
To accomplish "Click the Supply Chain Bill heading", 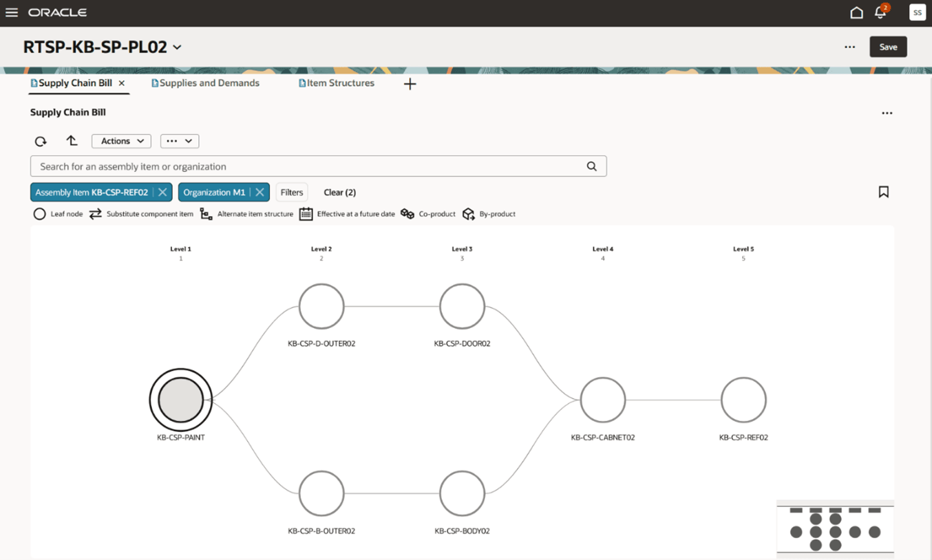I will click(x=68, y=112).
